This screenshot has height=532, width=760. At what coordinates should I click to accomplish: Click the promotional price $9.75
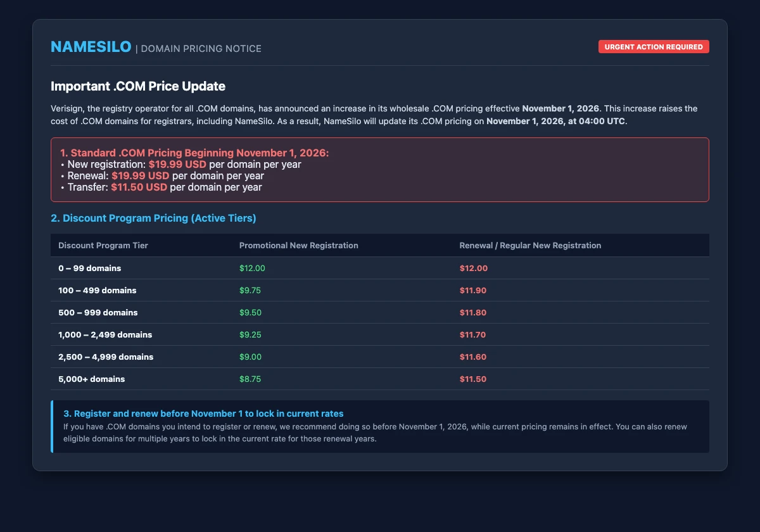[x=250, y=291]
